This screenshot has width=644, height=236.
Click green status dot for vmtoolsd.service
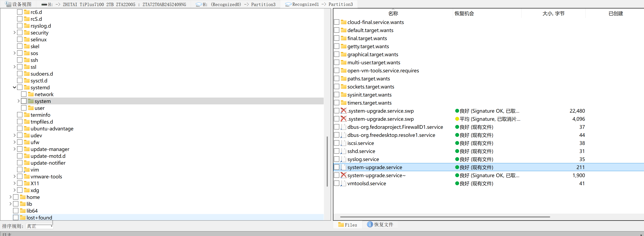coord(457,184)
